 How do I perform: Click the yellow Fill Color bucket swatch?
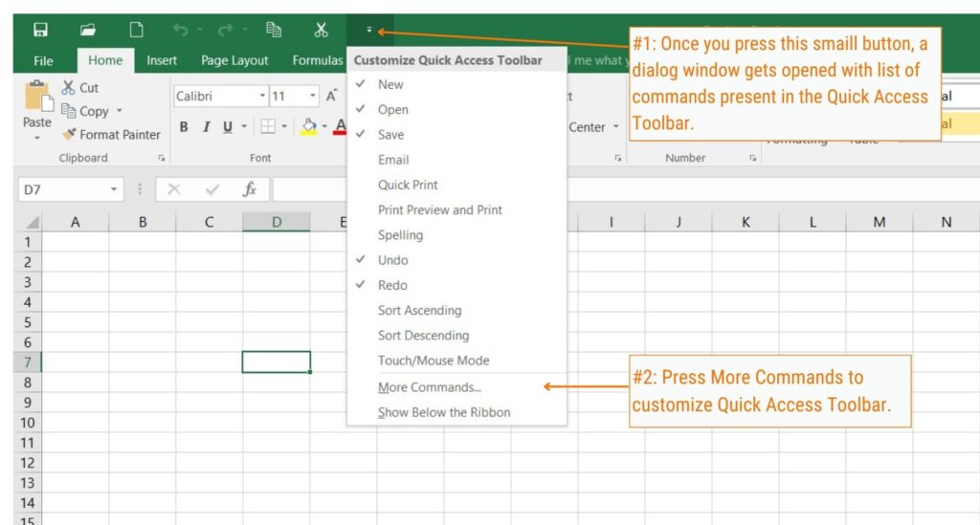tap(309, 127)
